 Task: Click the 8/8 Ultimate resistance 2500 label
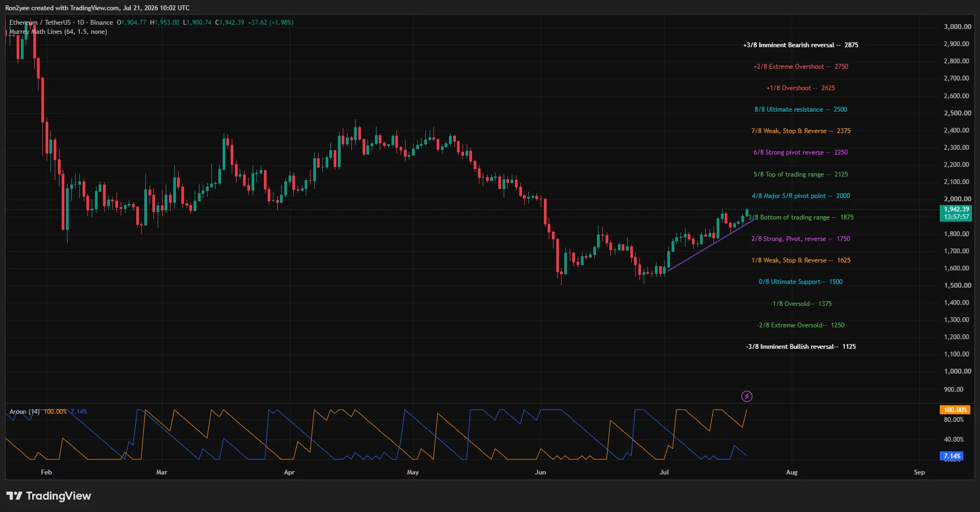pos(801,109)
